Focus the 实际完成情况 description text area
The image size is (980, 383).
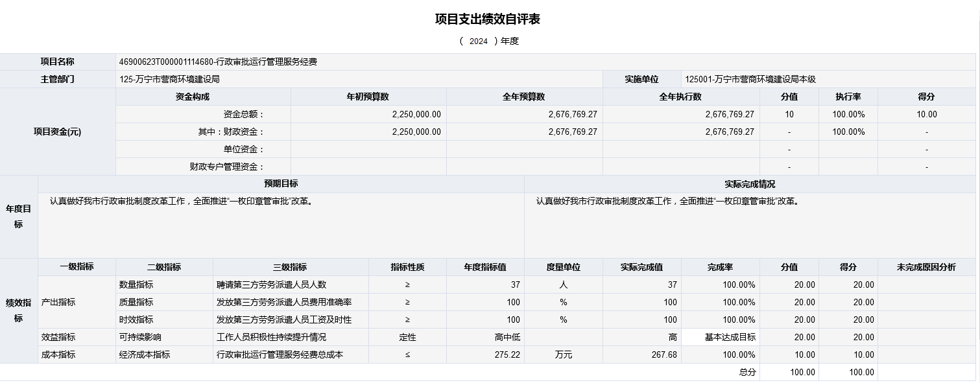[x=749, y=225]
